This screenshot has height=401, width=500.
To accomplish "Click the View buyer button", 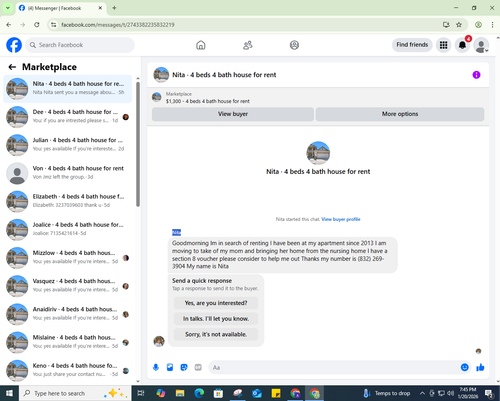I will [x=233, y=114].
